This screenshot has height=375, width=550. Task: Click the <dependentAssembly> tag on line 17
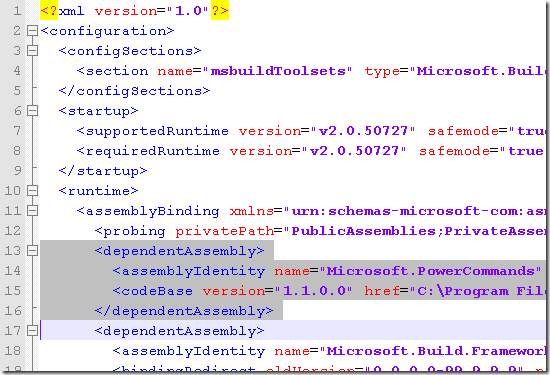click(x=179, y=331)
